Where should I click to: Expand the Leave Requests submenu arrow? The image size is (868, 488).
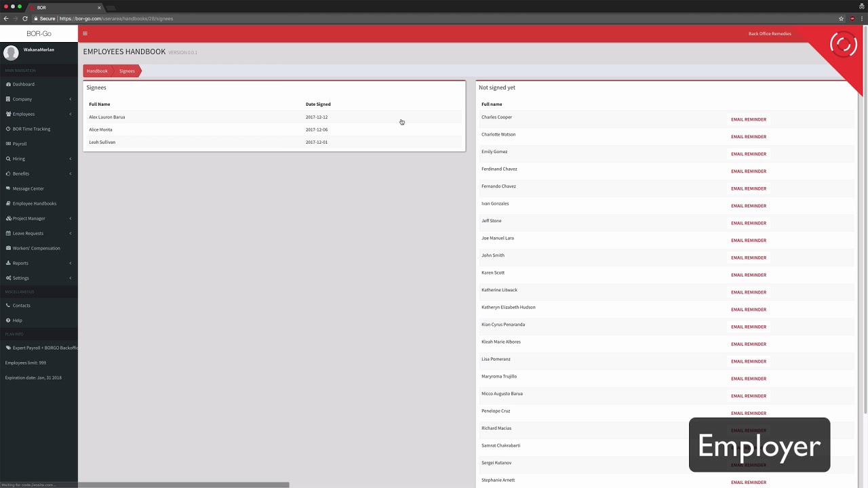[x=71, y=233]
